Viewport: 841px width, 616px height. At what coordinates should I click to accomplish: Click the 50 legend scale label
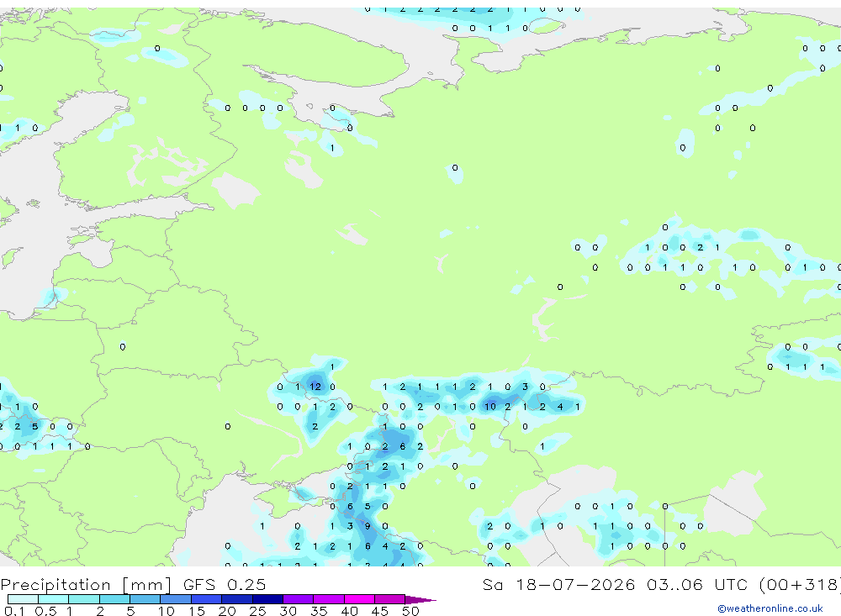pos(410,611)
